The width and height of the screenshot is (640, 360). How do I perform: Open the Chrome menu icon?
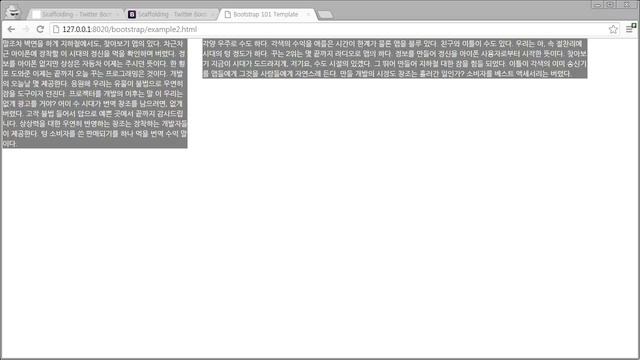(x=630, y=29)
